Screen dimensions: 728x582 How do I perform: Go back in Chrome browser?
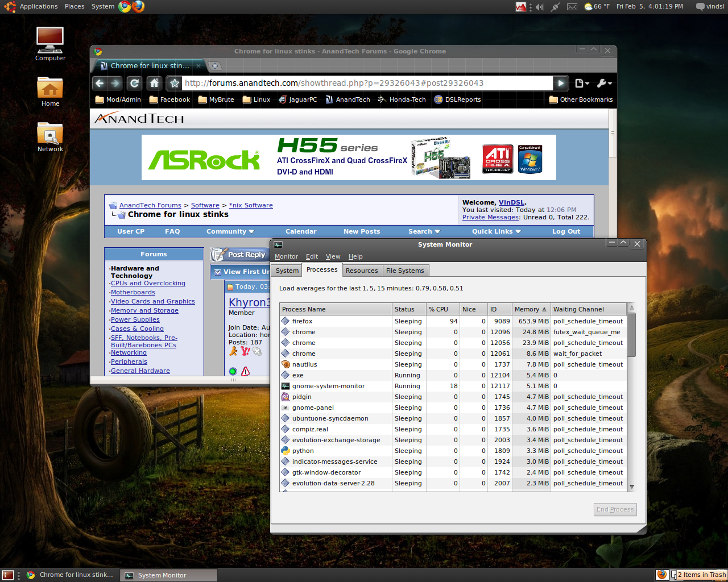100,83
